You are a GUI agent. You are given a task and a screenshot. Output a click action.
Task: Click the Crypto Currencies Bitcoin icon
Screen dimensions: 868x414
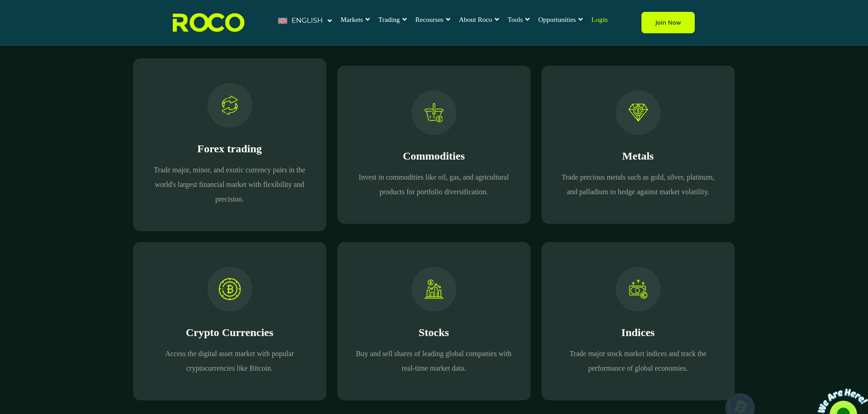229,289
